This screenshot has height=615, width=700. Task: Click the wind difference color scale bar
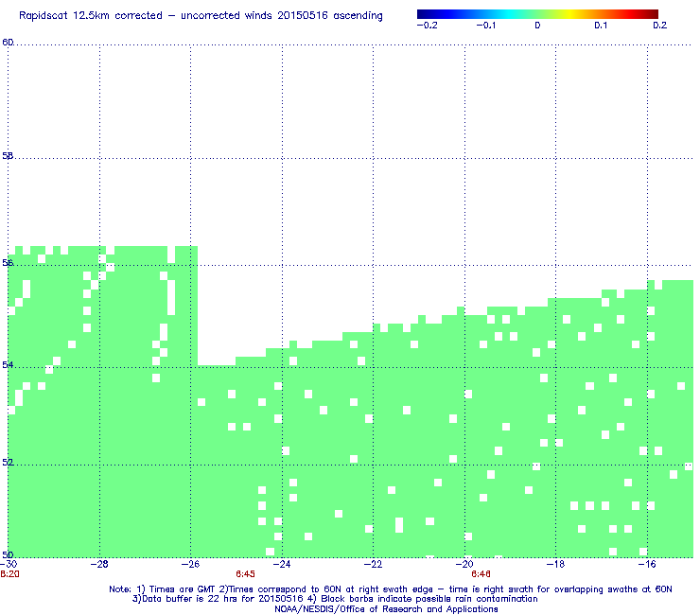point(537,14)
